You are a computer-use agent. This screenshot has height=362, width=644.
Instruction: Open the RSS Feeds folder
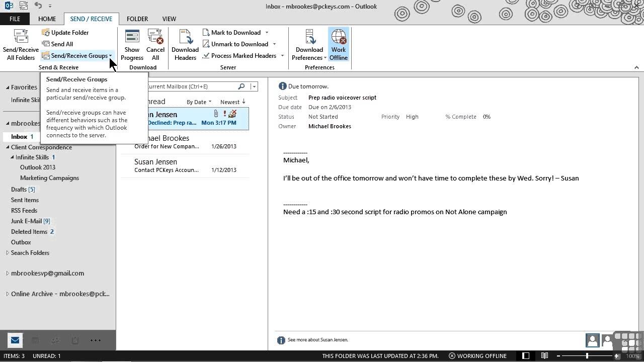(x=24, y=210)
